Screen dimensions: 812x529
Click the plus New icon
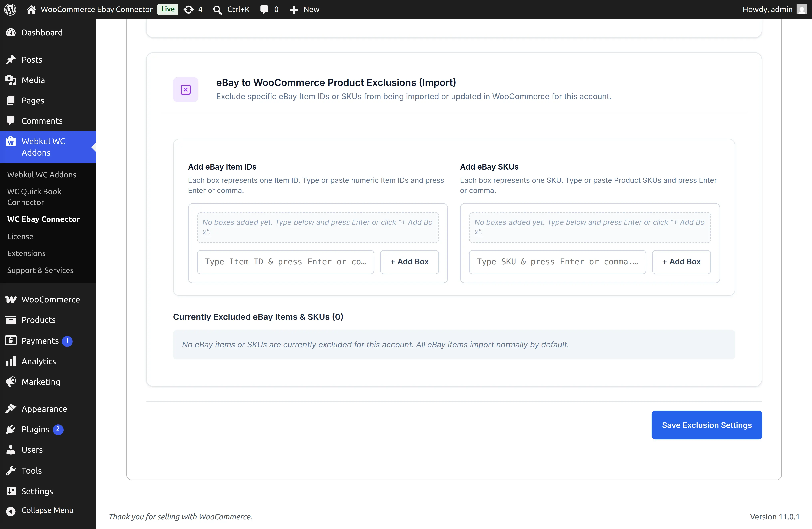(294, 10)
